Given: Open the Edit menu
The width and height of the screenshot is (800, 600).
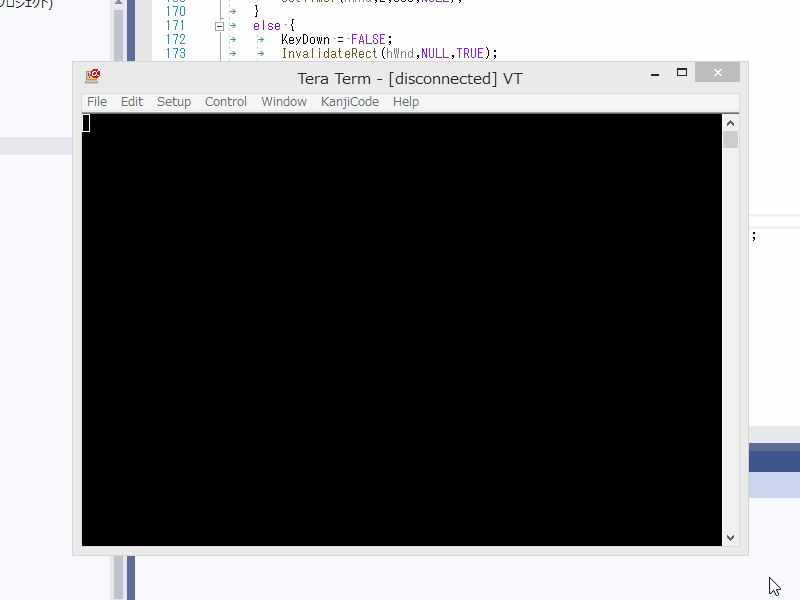Looking at the screenshot, I should [132, 102].
